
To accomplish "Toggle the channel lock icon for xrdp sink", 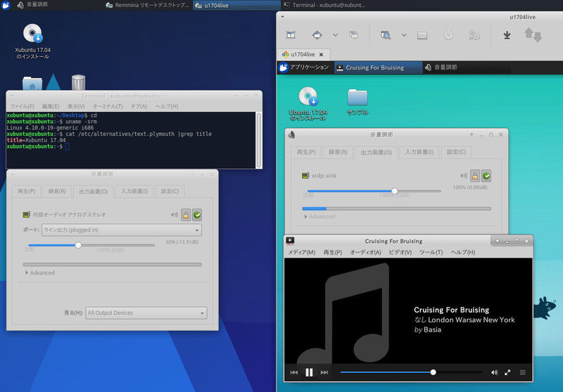I will pos(475,175).
